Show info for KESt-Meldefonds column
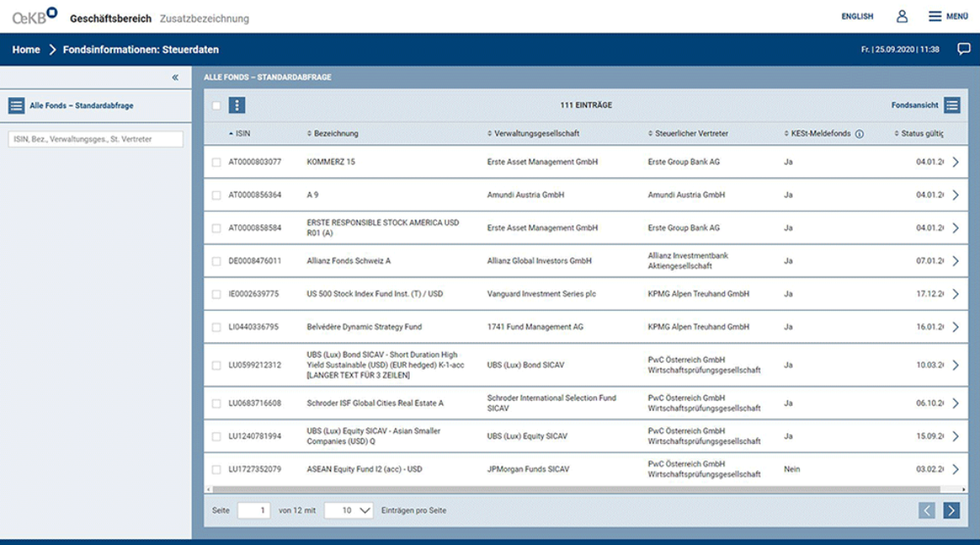This screenshot has width=980, height=545. (859, 134)
